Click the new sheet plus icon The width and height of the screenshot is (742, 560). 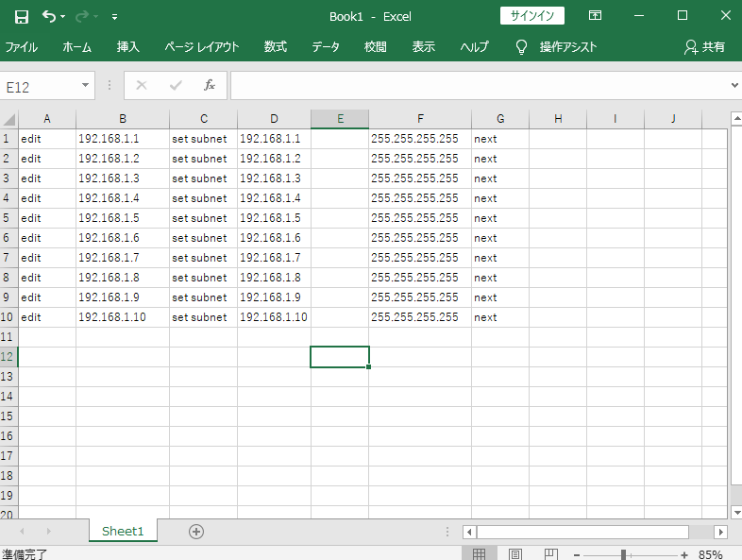[x=196, y=532]
